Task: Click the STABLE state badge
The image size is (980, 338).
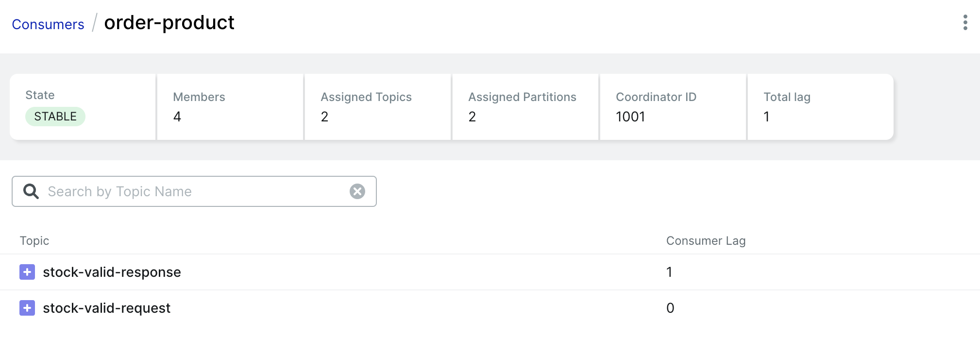Action: pos(55,117)
